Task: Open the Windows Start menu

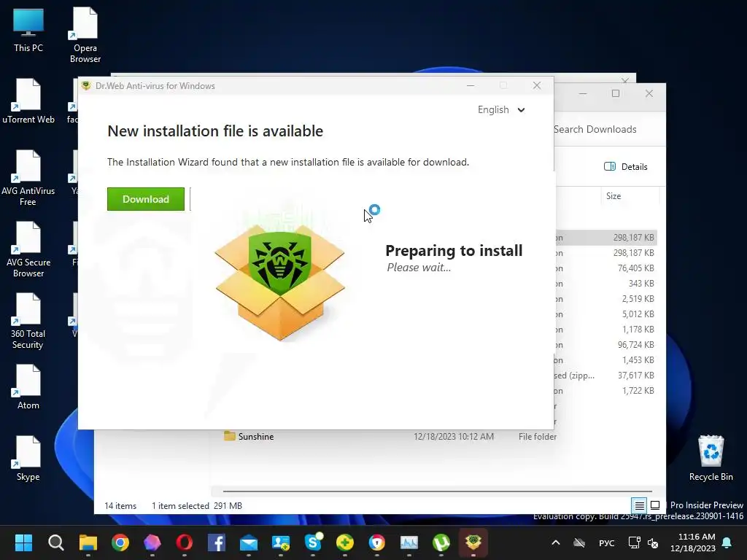Action: click(x=23, y=542)
